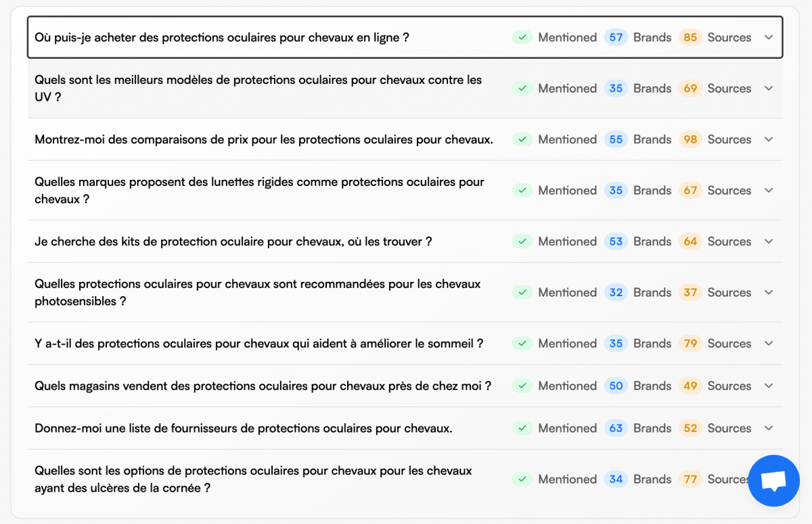Select the prompt about eye protection kits
This screenshot has width=812, height=524.
[233, 241]
